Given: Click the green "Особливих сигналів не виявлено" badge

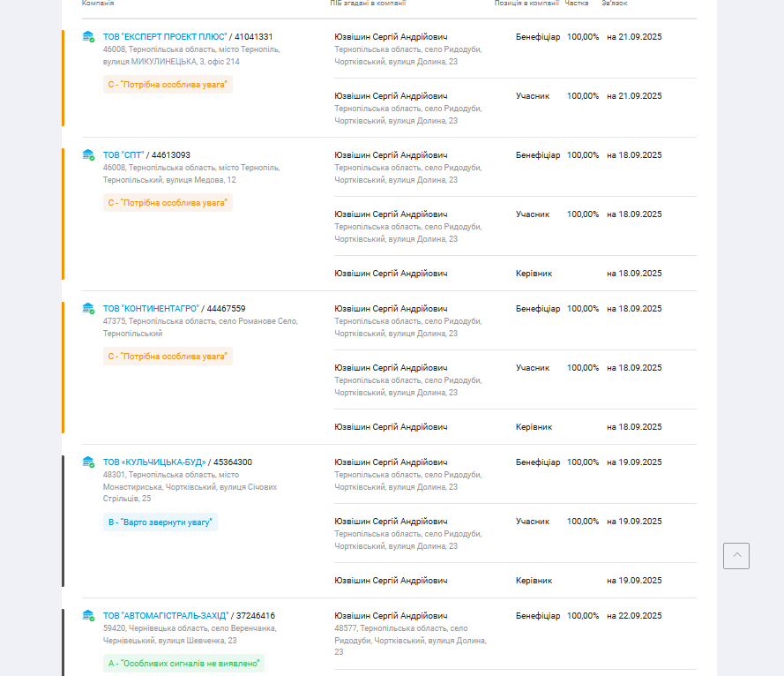Looking at the screenshot, I should pyautogui.click(x=185, y=664).
